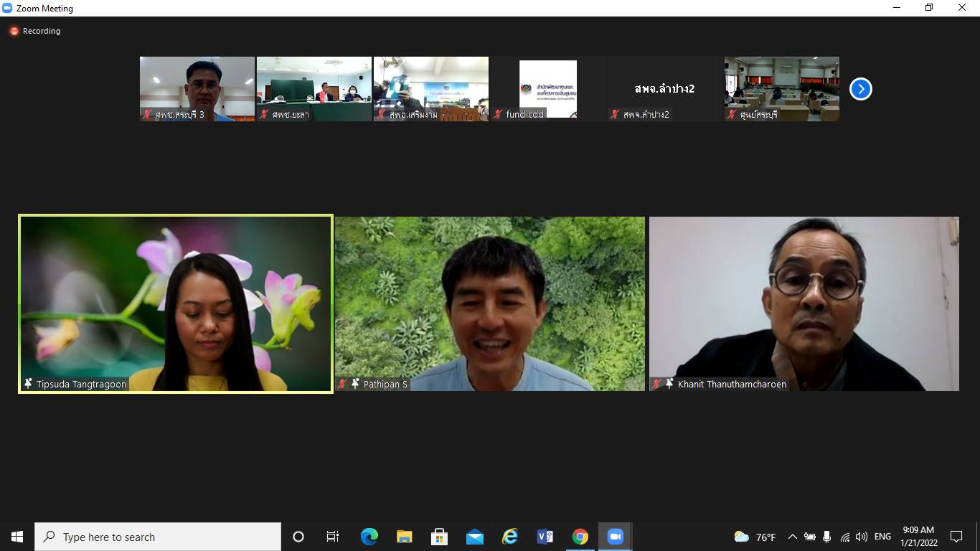Open the system volume control
The width and height of the screenshot is (980, 551).
click(x=862, y=537)
